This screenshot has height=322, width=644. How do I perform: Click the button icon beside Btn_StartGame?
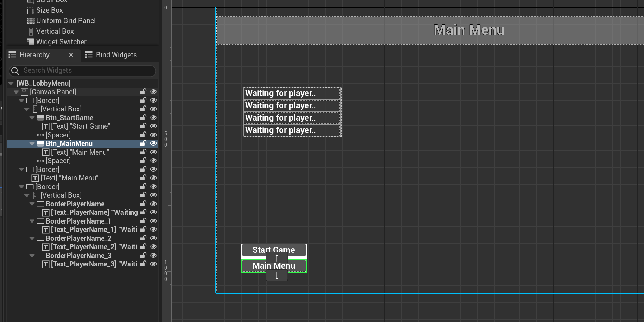pos(40,118)
